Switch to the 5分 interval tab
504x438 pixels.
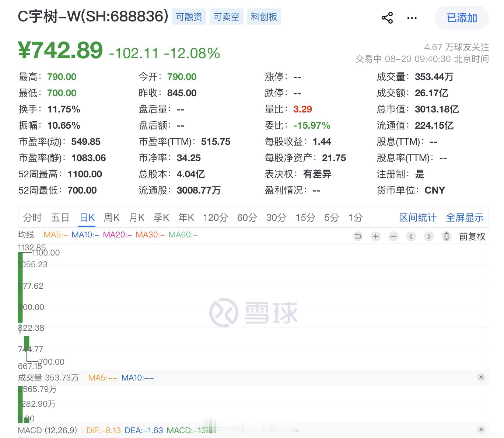[332, 218]
